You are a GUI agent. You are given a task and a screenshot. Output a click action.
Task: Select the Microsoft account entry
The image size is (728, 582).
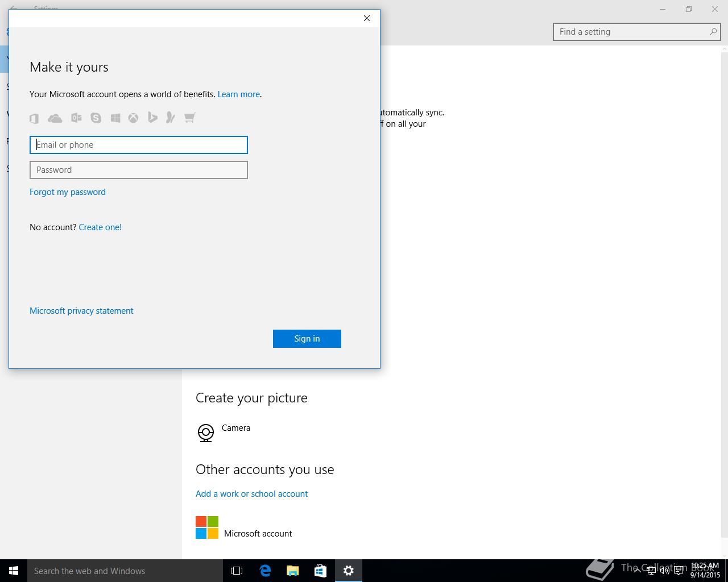click(244, 528)
